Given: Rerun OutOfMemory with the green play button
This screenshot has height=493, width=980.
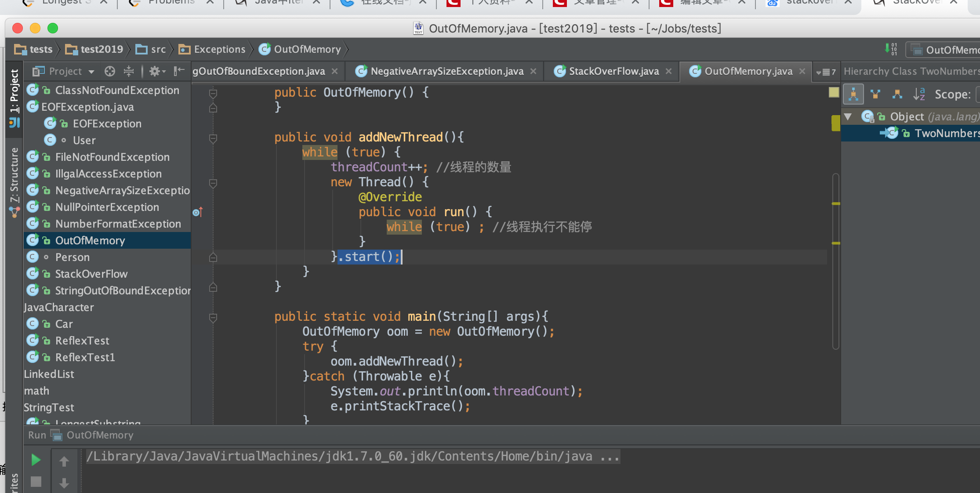Looking at the screenshot, I should point(35,460).
